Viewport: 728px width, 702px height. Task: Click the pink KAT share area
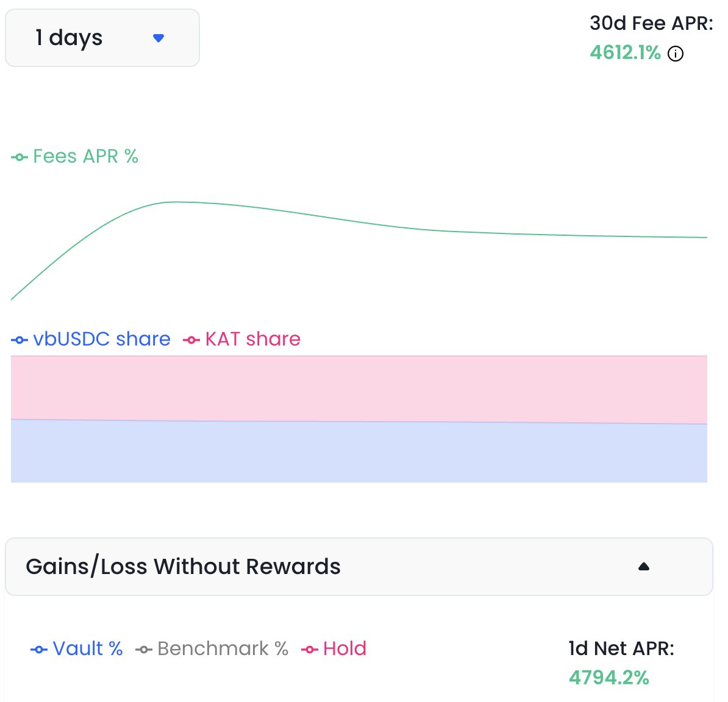point(359,388)
